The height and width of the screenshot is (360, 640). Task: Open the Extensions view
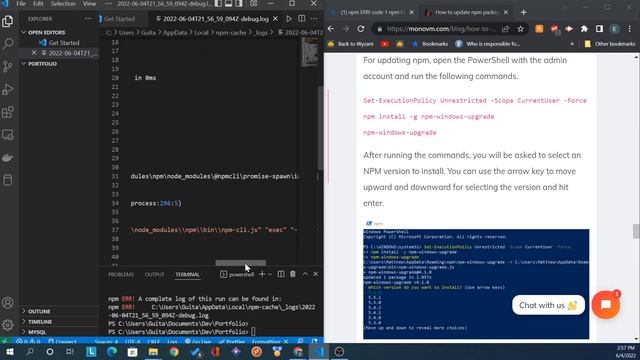pyautogui.click(x=8, y=112)
